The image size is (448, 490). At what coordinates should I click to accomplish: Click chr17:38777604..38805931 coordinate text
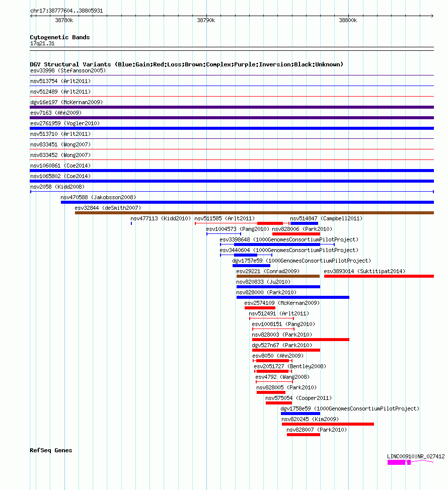66,11
